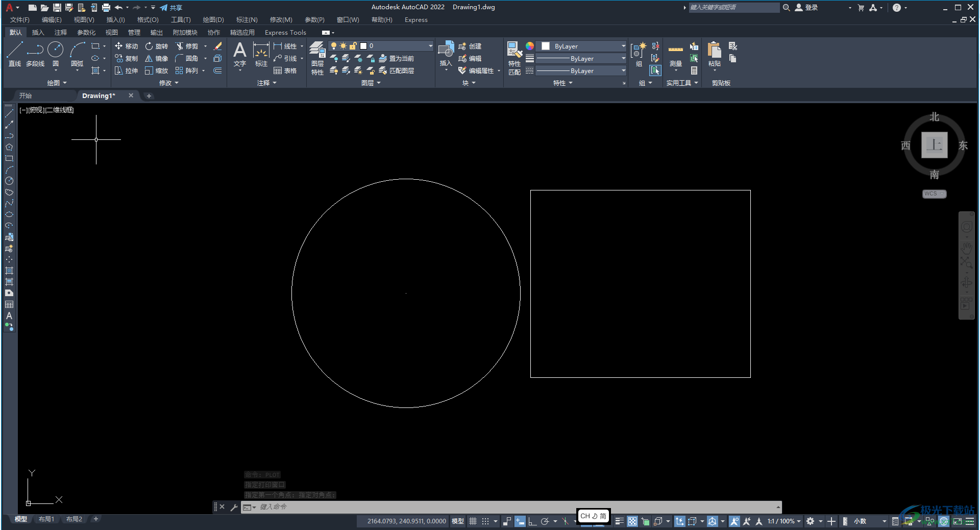
Task: Switch to the Express Tools ribbon tab
Action: point(285,32)
